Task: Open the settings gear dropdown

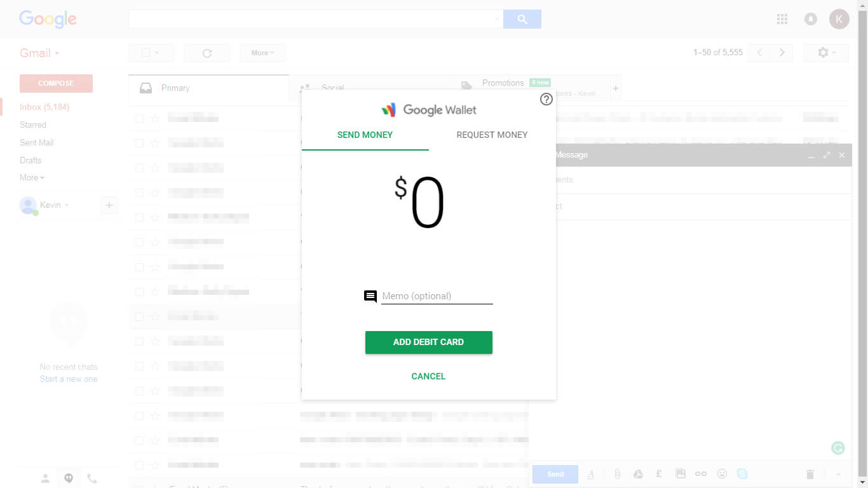Action: (826, 53)
